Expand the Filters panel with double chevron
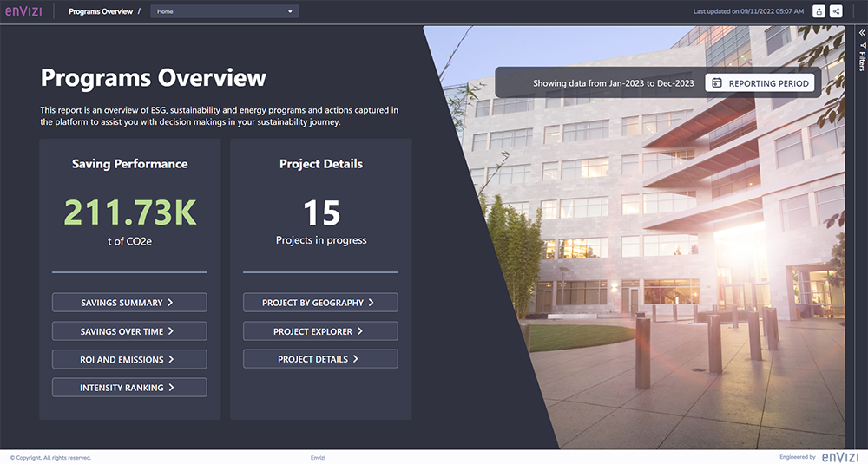Image resolution: width=868 pixels, height=464 pixels. tap(862, 33)
